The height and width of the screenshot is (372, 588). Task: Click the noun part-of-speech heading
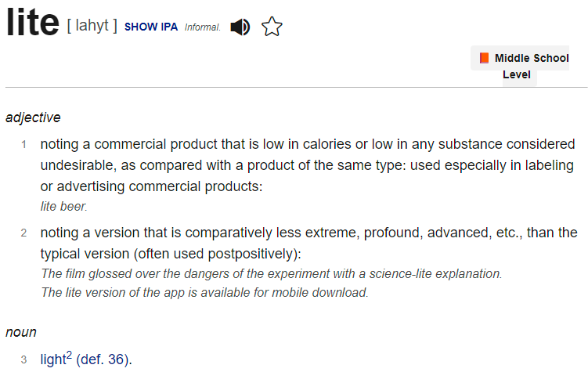tap(21, 332)
